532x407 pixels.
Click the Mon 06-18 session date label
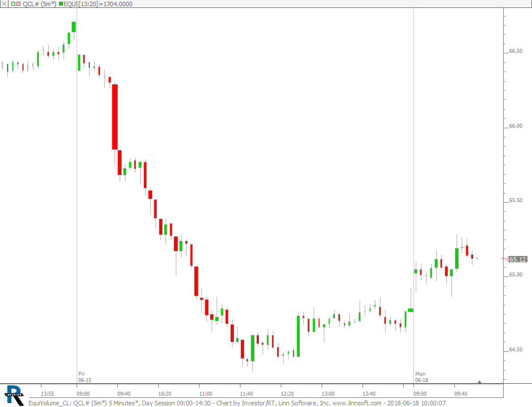click(422, 377)
